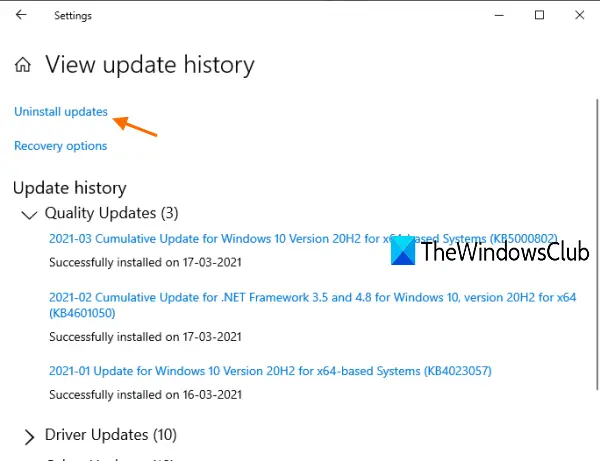Click the Settings title text
600x461 pixels.
(x=73, y=16)
